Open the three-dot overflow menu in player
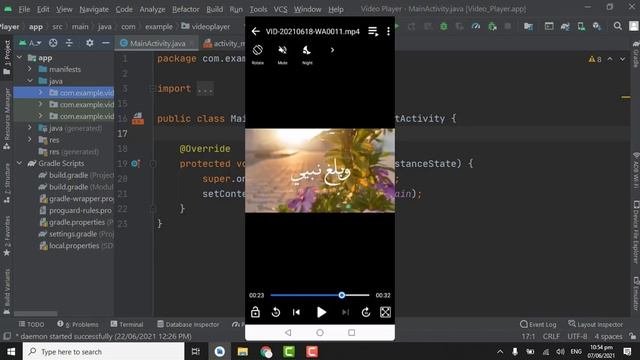This screenshot has width=640, height=360. [388, 31]
